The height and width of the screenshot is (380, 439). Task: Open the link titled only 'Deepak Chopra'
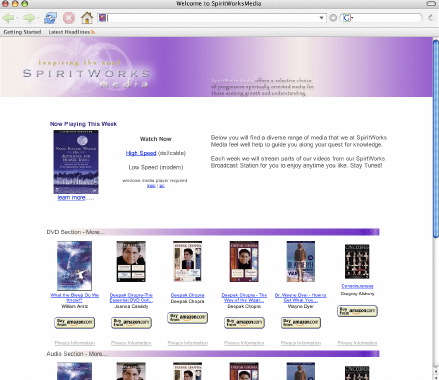tap(187, 295)
